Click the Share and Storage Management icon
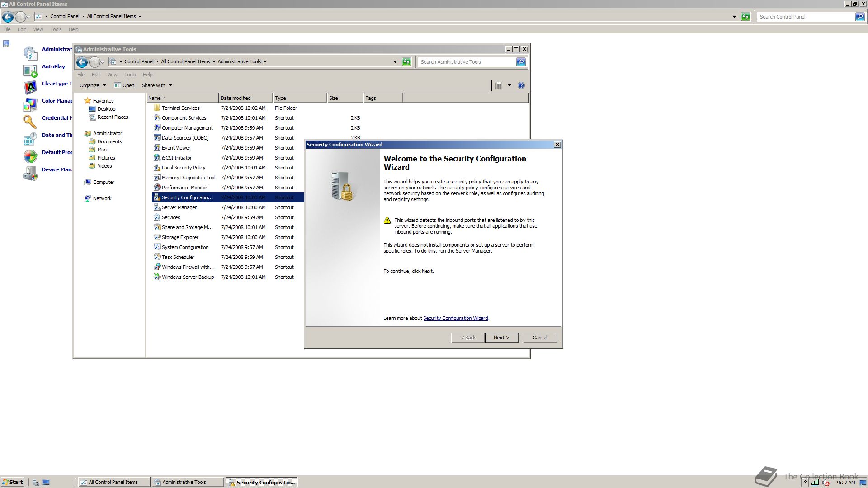Viewport: 868px width, 488px height. tap(157, 227)
